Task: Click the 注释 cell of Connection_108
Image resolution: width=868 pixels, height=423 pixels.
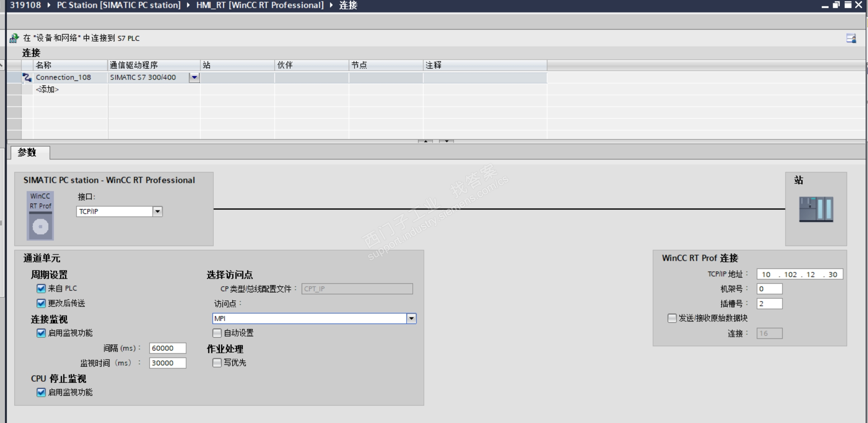Action: [485, 78]
